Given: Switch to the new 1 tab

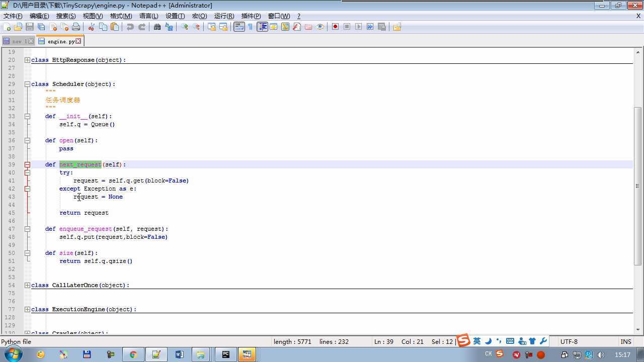Looking at the screenshot, I should (x=19, y=41).
